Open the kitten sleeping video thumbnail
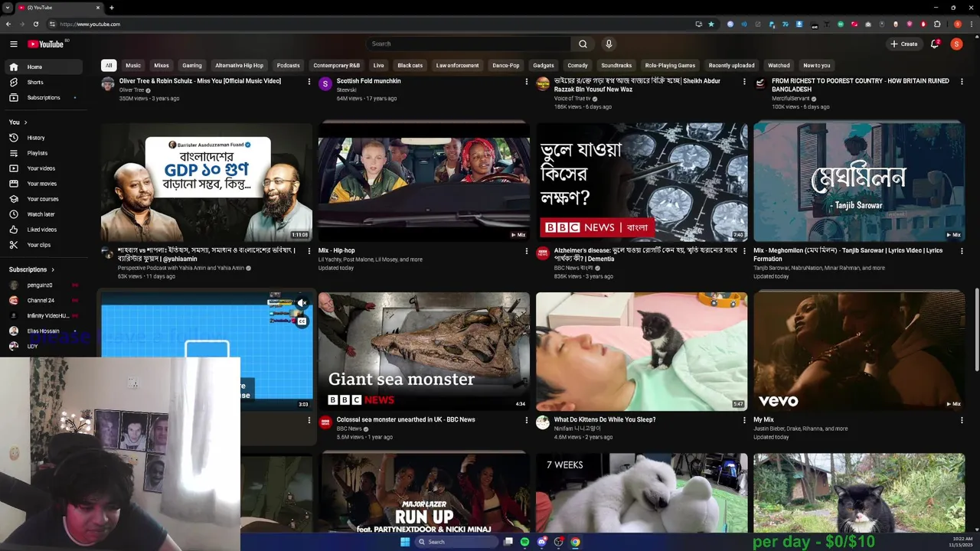The image size is (980, 551). [x=642, y=352]
